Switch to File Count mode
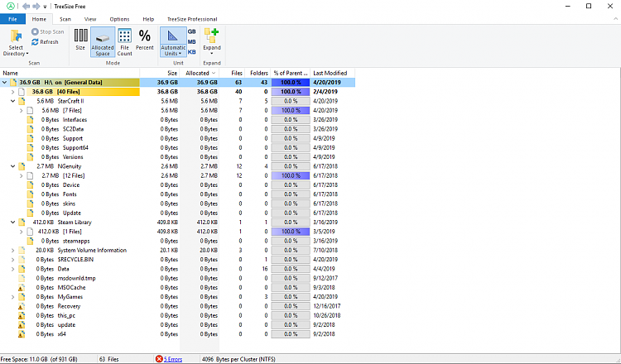621x364 pixels. [124, 42]
